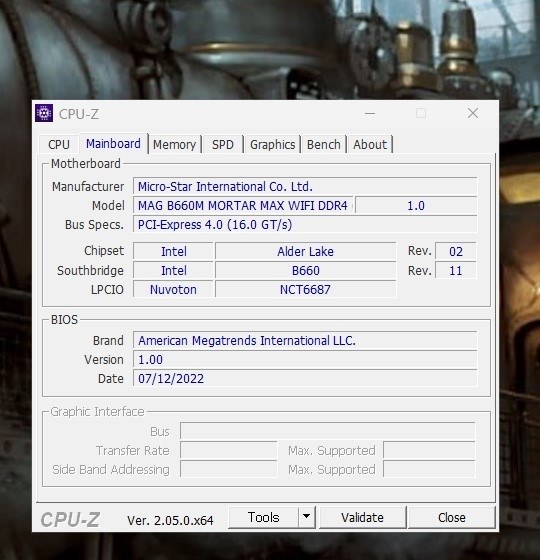
Task: Click the Manufacturer field Micro-Star International
Action: click(x=305, y=186)
